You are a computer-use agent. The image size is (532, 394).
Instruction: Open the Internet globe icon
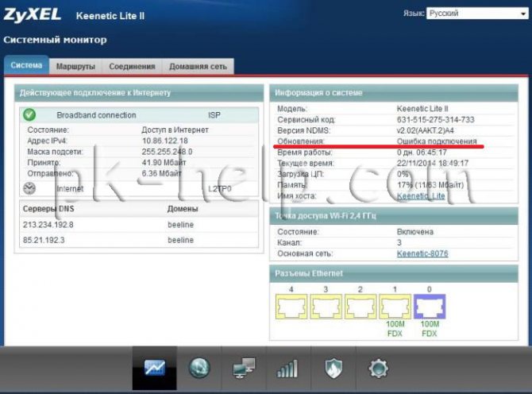pyautogui.click(x=199, y=368)
